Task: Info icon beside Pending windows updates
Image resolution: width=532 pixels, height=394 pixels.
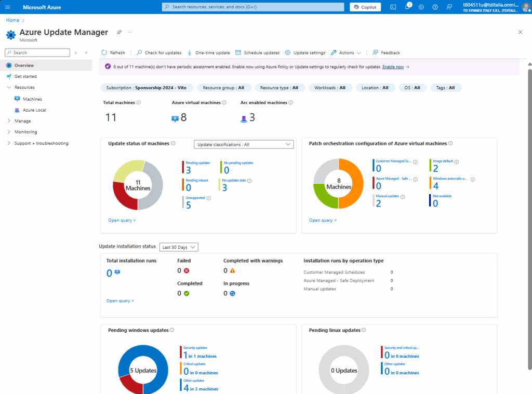Action: (172, 330)
